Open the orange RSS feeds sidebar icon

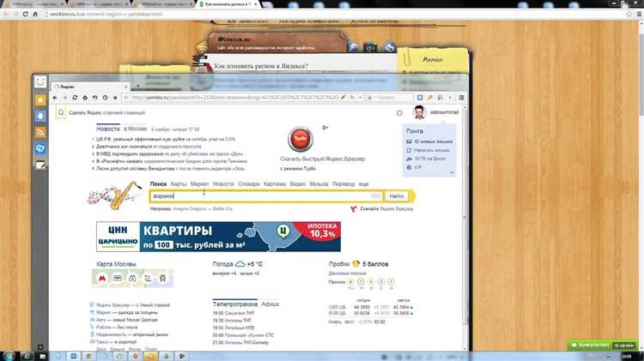point(40,132)
